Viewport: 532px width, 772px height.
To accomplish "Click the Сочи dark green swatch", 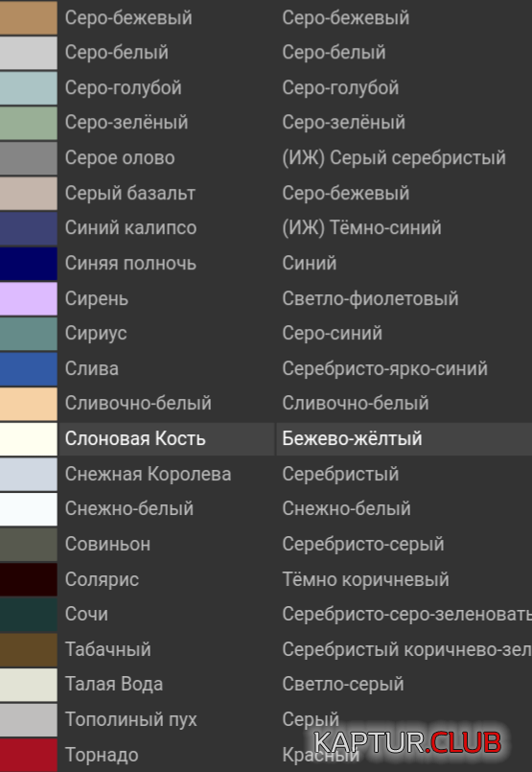I will (x=29, y=615).
